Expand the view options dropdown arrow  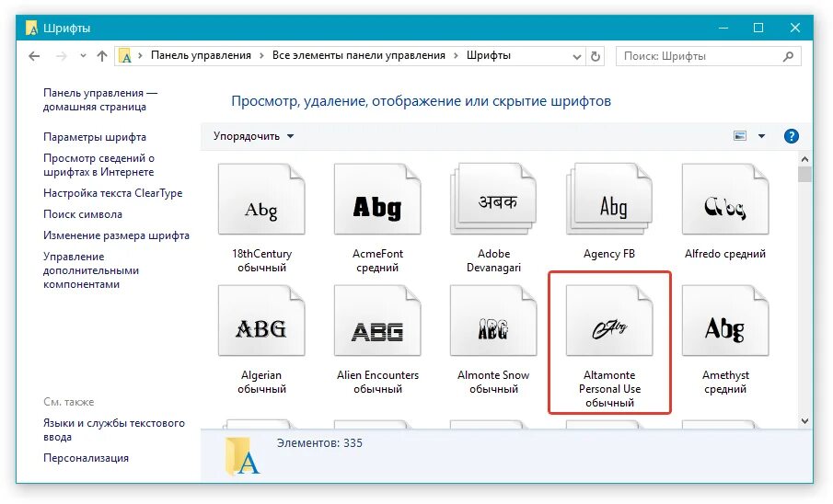(761, 136)
